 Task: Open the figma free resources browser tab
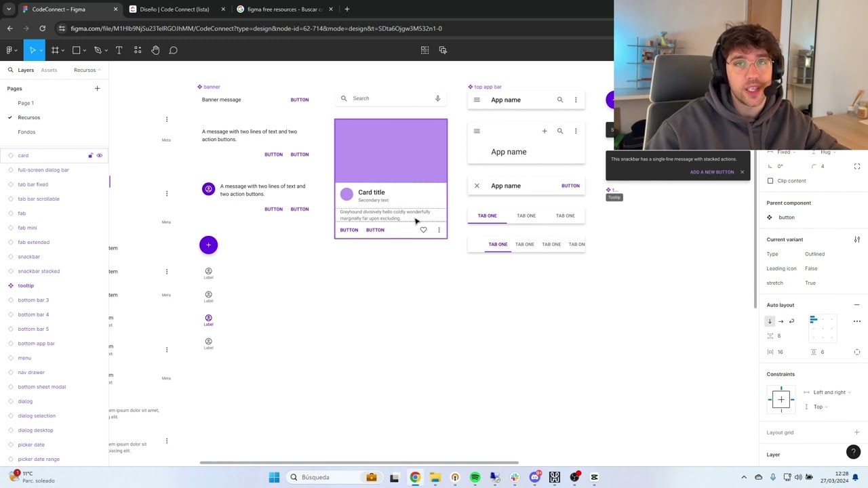[x=285, y=9]
